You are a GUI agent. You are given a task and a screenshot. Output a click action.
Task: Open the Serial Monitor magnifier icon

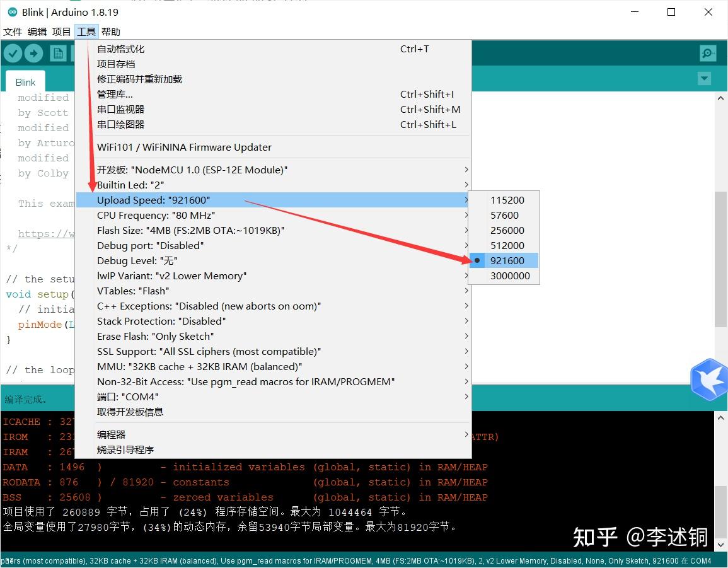707,53
